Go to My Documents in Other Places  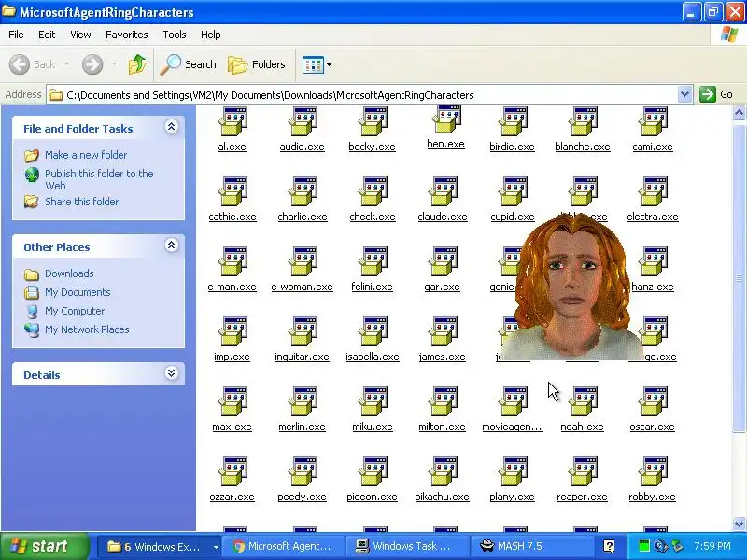[78, 292]
